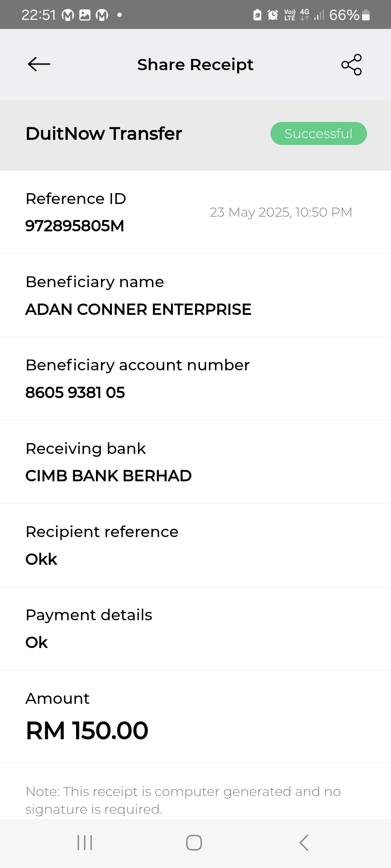Tap recipient reference value Okk
391x868 pixels.
click(41, 559)
